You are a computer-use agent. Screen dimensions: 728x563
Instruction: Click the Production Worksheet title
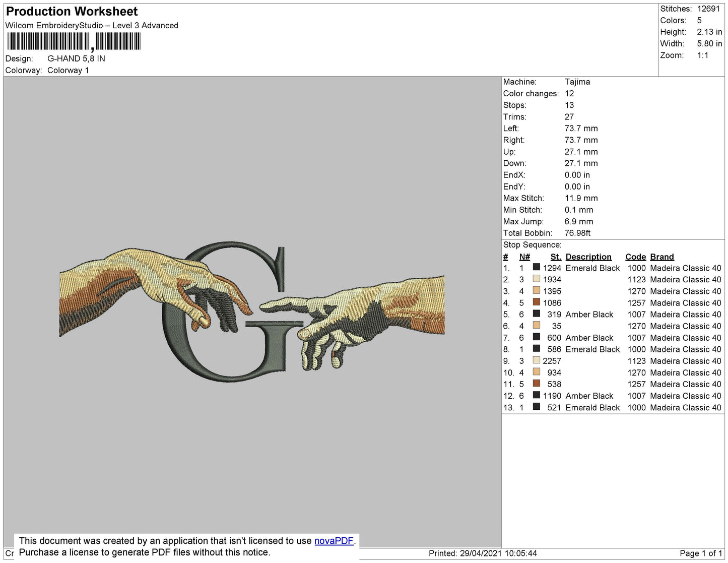pos(72,12)
